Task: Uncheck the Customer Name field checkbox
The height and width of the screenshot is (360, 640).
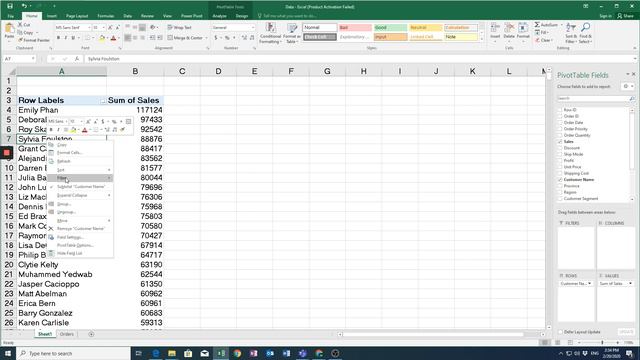Action: (560, 180)
